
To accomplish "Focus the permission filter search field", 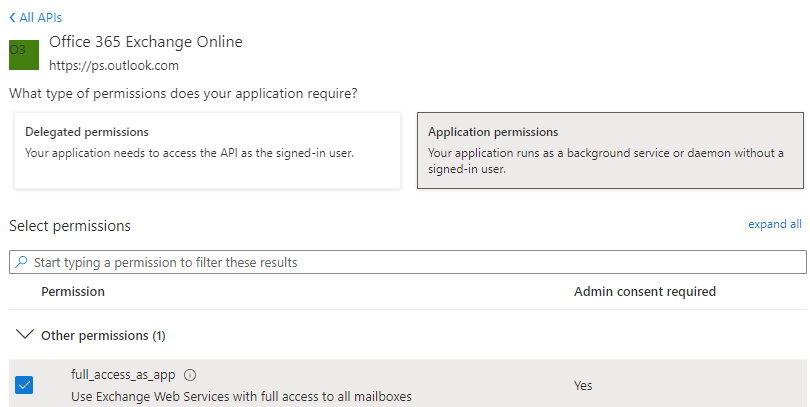I will [408, 262].
